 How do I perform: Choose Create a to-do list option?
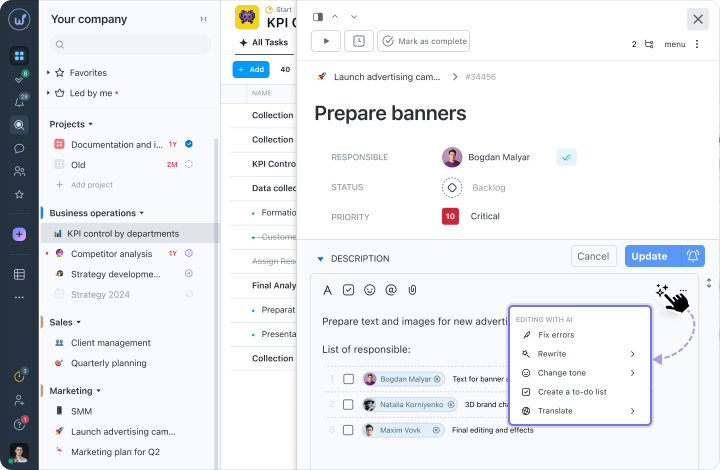(x=572, y=392)
